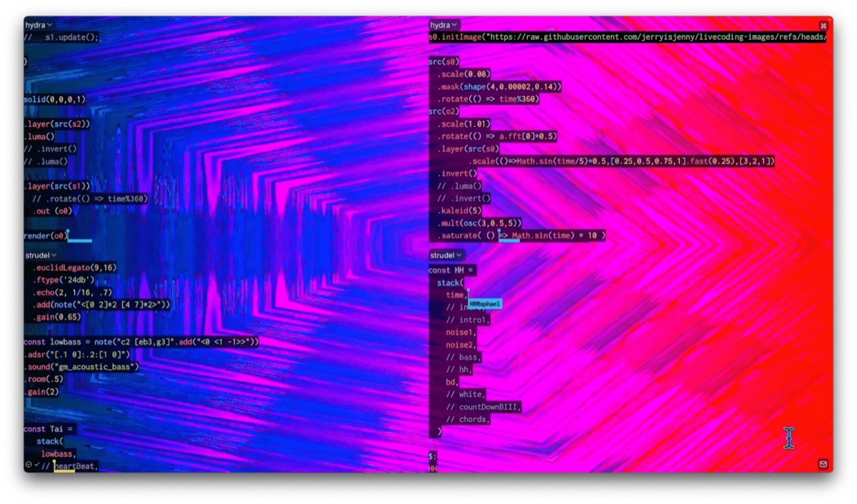Click the line '.layer(src(s2))'
Screen dimensions: 857x504
coord(57,124)
